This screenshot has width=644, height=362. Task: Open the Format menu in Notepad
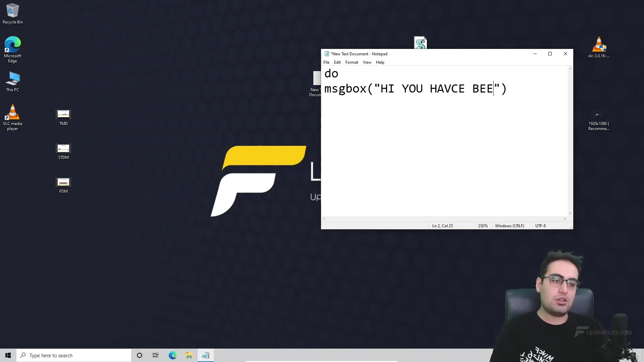(x=352, y=62)
